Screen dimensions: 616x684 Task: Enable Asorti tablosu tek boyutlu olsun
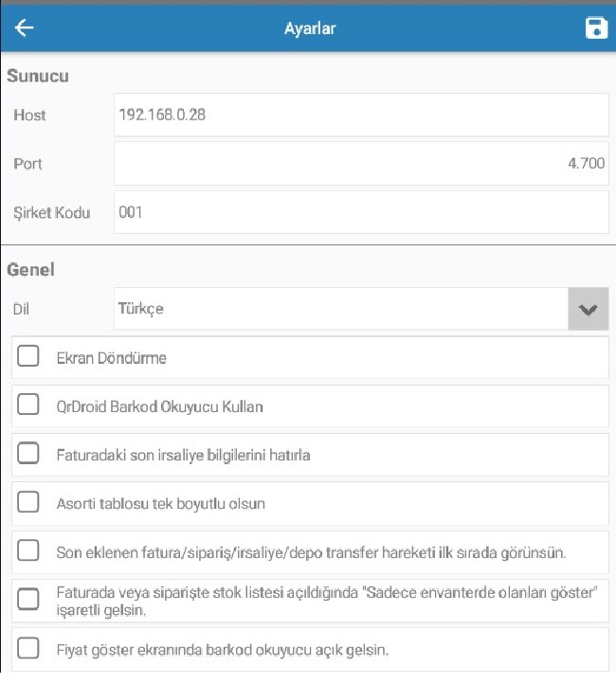28,502
